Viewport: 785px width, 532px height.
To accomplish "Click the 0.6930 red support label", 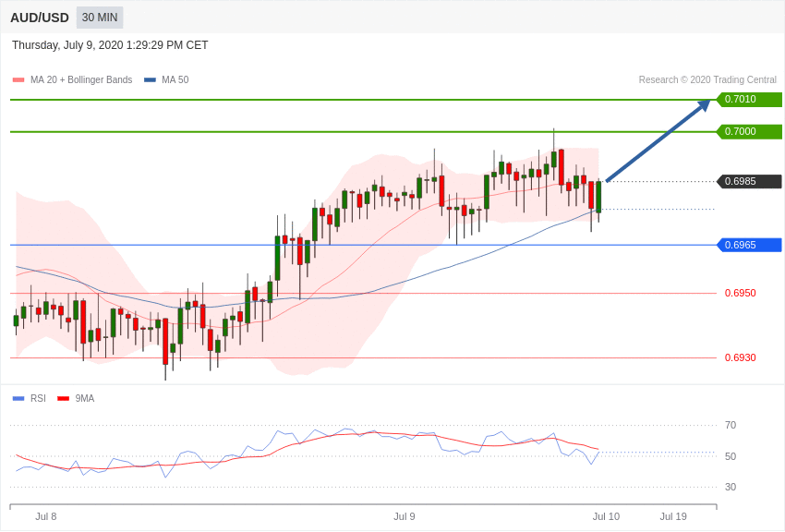I will tap(741, 357).
